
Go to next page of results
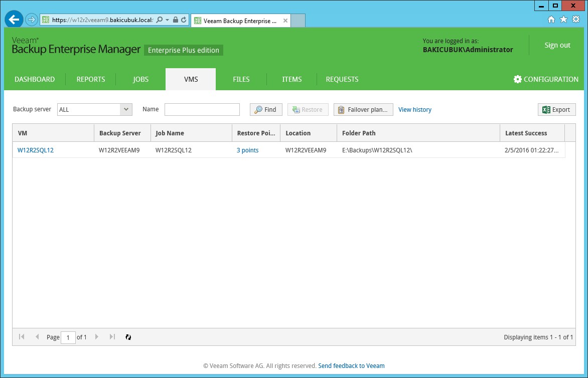(97, 337)
